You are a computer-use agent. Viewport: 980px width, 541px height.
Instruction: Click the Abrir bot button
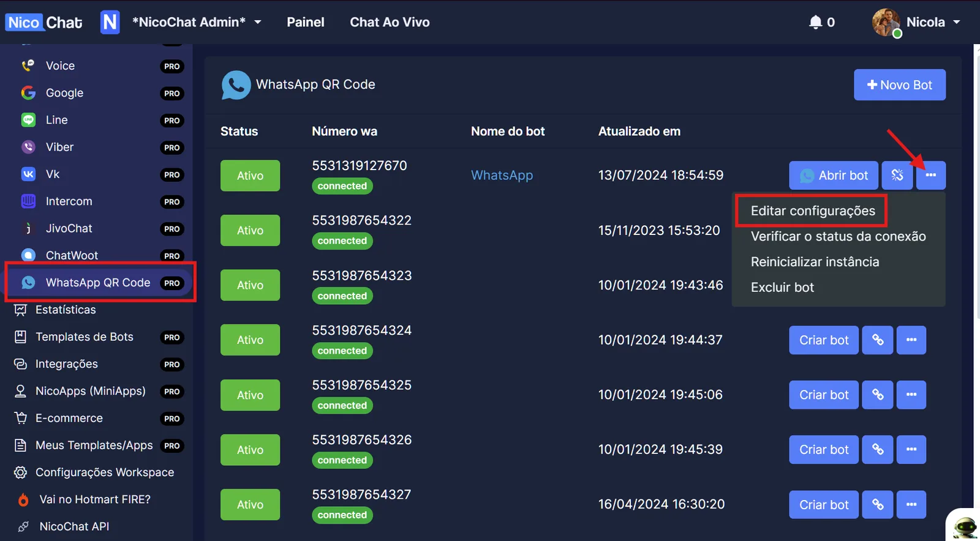(x=834, y=175)
